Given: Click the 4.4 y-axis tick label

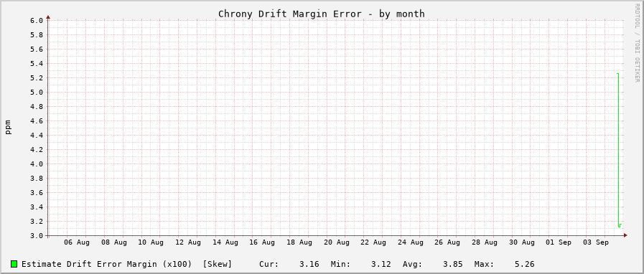Looking at the screenshot, I should tap(37, 136).
